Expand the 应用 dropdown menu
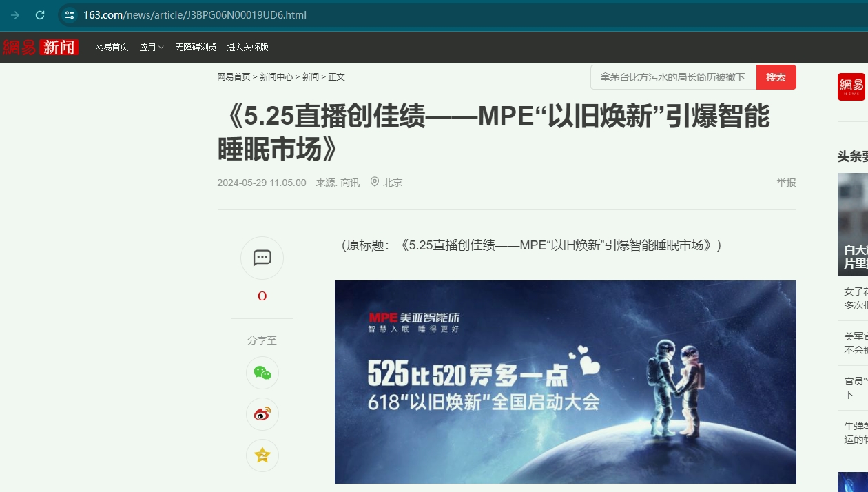Screen dimensions: 868x492 click(152, 47)
